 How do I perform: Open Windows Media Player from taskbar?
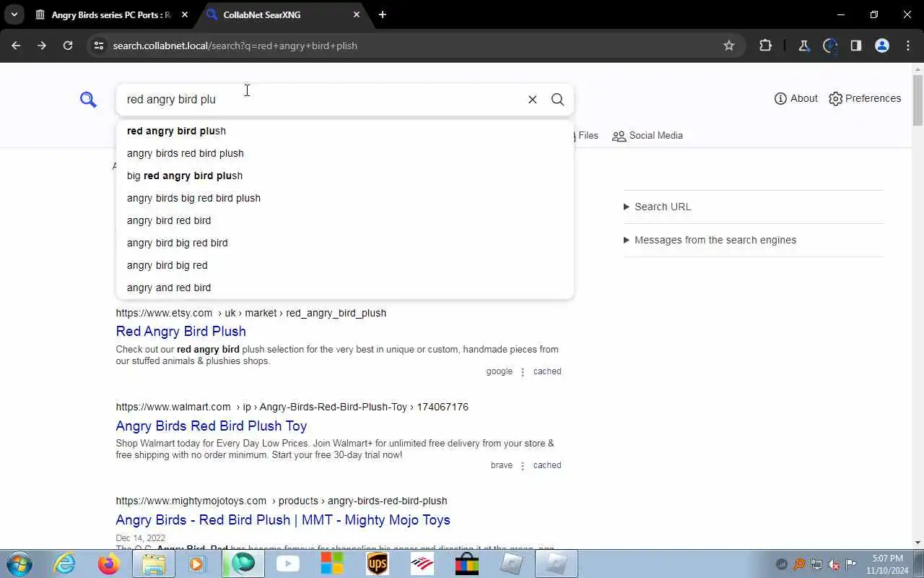[x=197, y=564]
